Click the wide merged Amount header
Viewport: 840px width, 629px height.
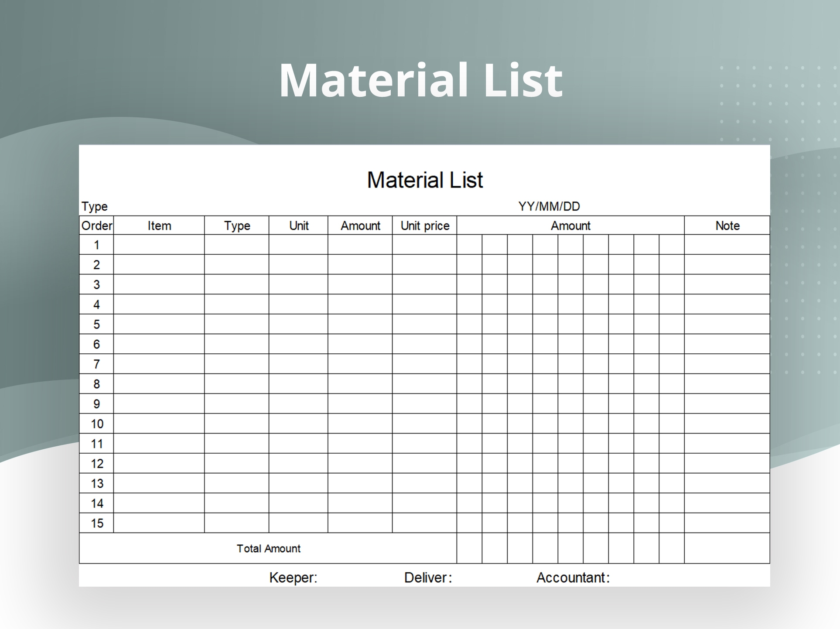570,226
